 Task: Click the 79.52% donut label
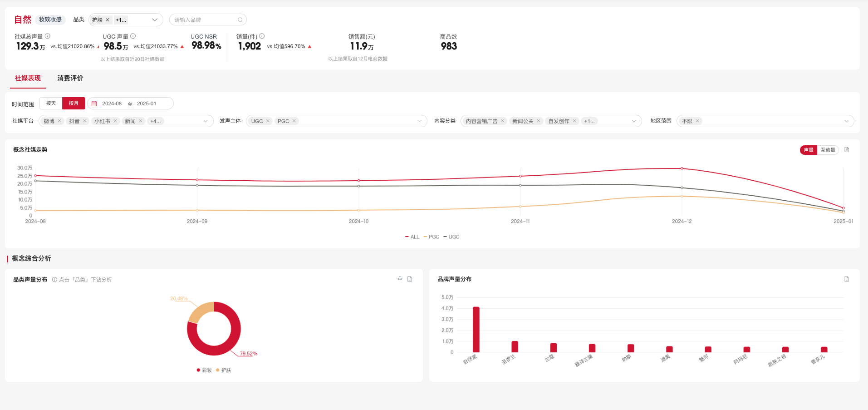pyautogui.click(x=249, y=354)
